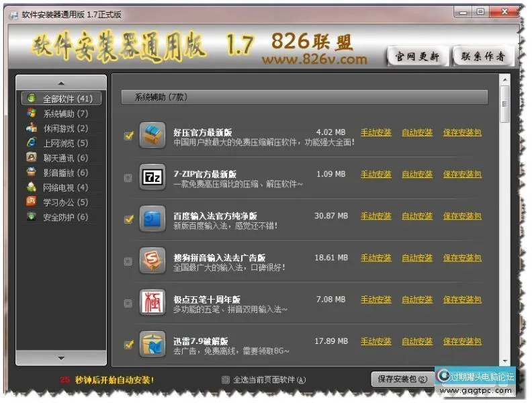Switch to 上网浏览 (5) category
The height and width of the screenshot is (403, 532).
[x=61, y=143]
